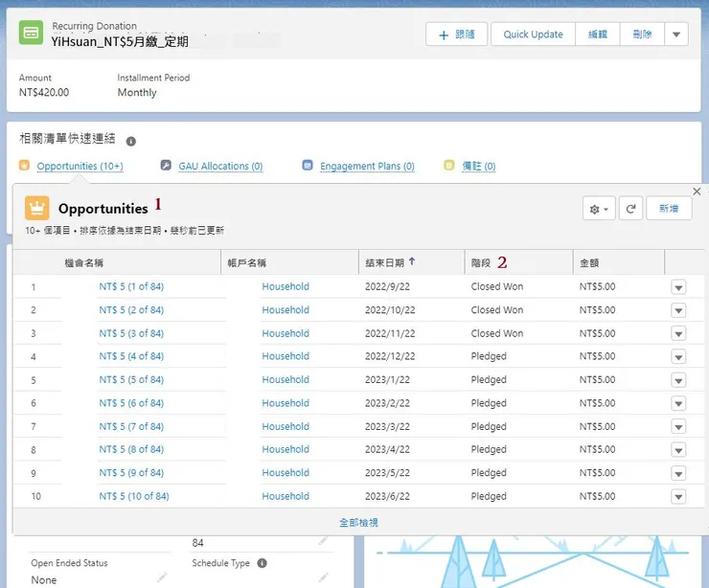Click the Quick Update button
709x588 pixels.
coord(533,34)
